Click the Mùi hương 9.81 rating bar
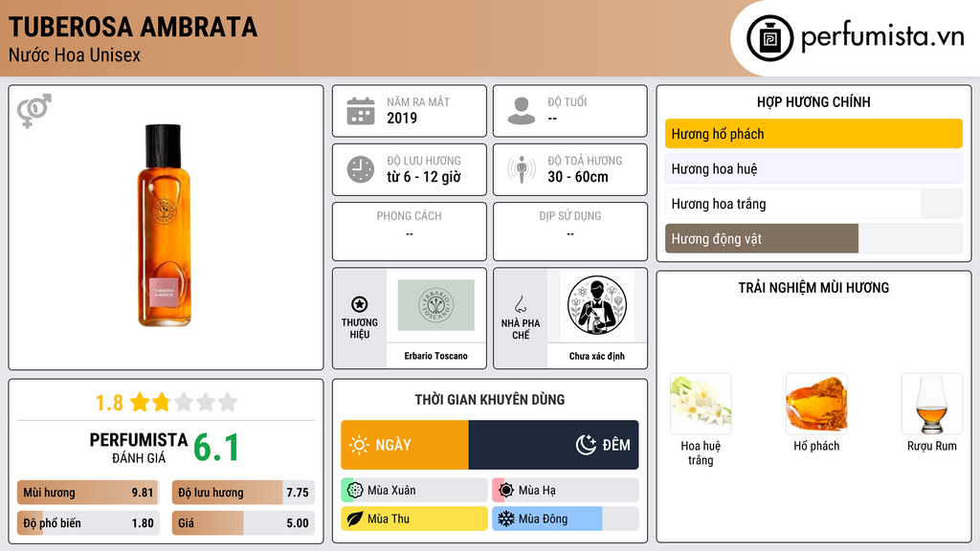980x551 pixels. [x=88, y=493]
